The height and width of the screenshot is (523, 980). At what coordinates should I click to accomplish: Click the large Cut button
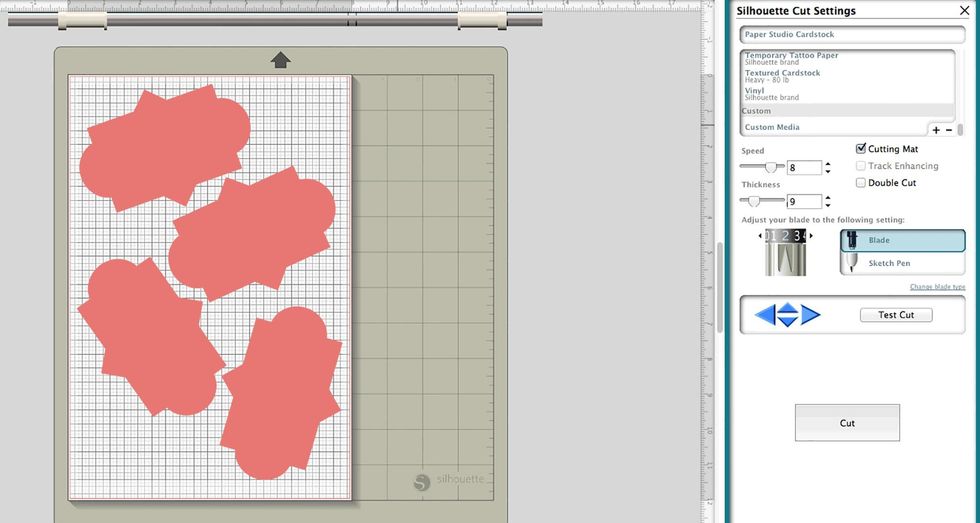pyautogui.click(x=847, y=423)
